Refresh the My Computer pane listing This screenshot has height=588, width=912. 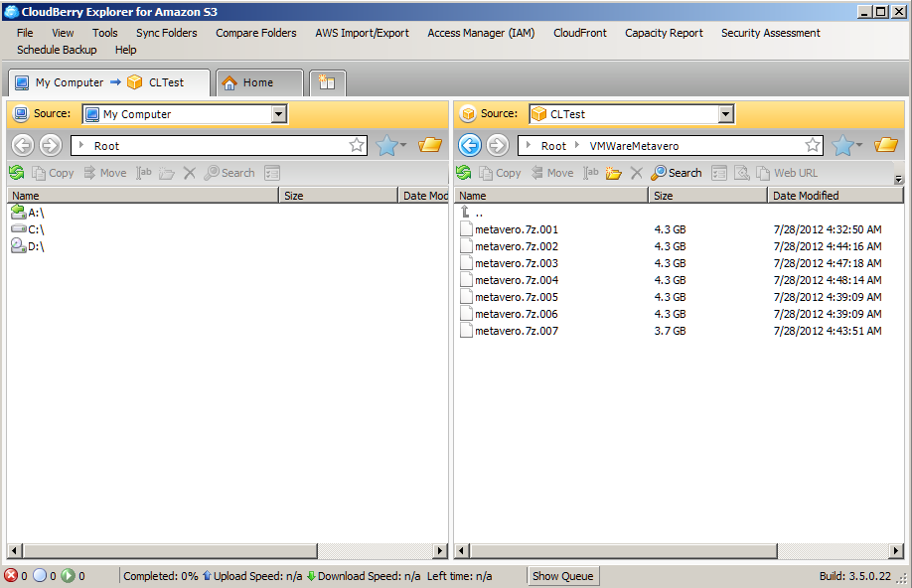tap(17, 172)
